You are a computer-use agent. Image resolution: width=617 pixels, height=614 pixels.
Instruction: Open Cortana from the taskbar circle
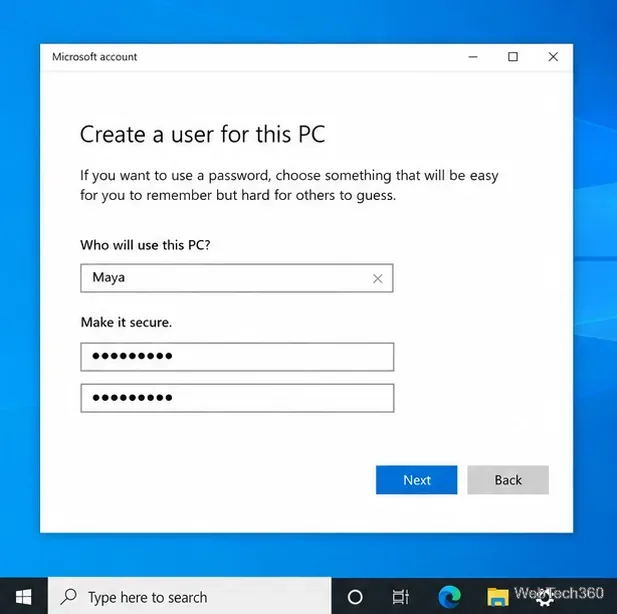(355, 597)
